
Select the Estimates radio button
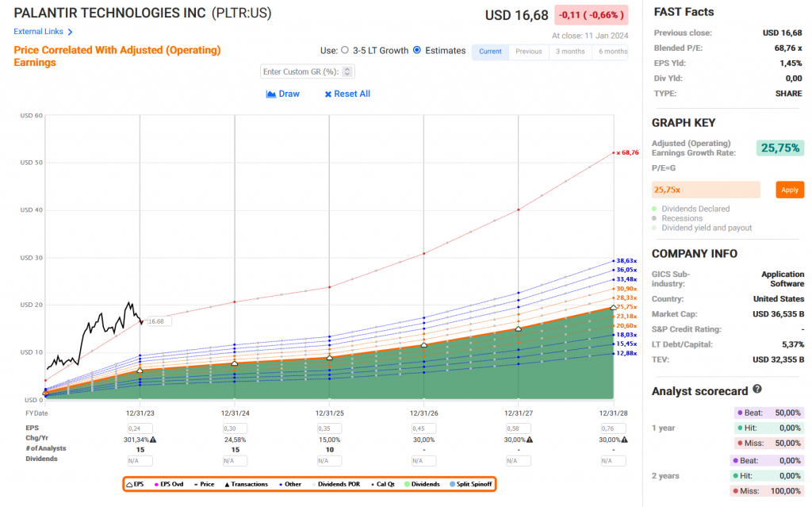pyautogui.click(x=417, y=51)
